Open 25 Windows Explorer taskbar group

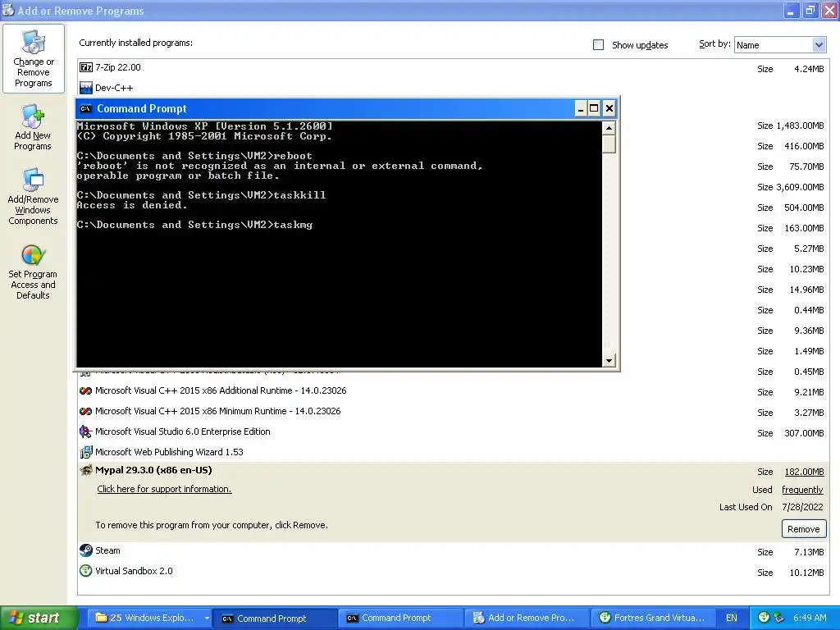point(151,619)
